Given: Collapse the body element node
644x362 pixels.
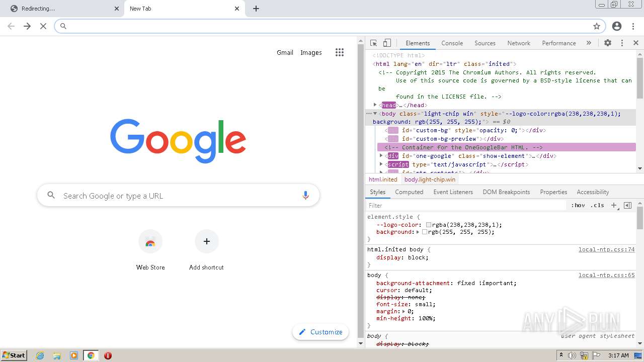Looking at the screenshot, I should pos(375,114).
